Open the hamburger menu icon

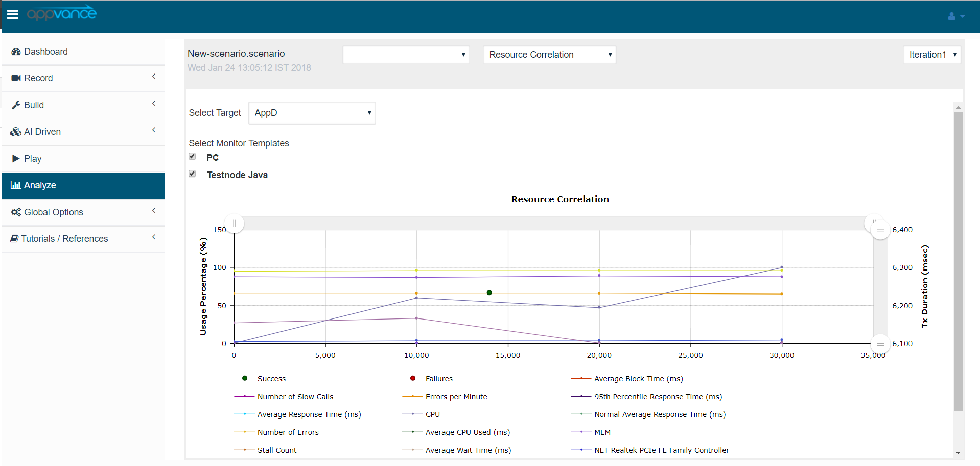(13, 14)
